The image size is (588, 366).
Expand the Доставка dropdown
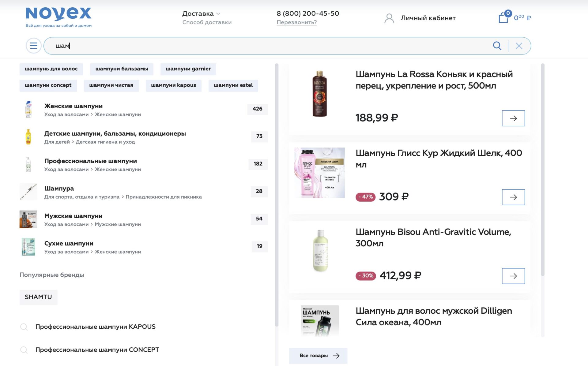(201, 13)
